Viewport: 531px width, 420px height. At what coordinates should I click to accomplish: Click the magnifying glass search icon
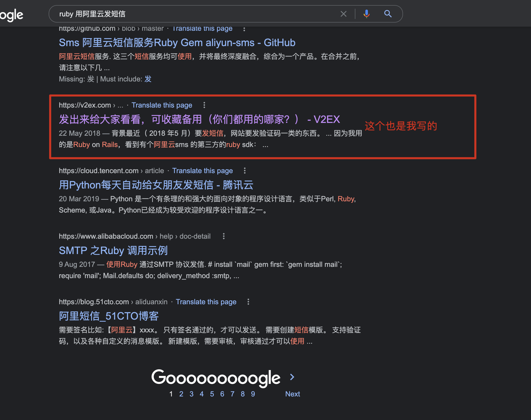[x=388, y=14]
